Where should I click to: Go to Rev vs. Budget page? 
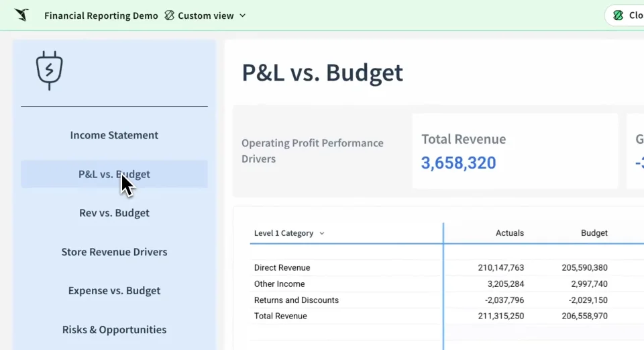(114, 213)
